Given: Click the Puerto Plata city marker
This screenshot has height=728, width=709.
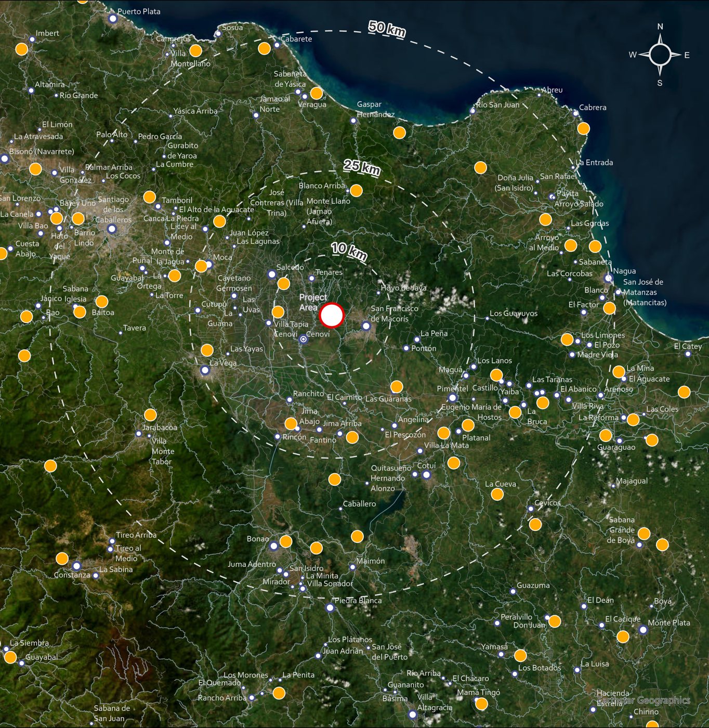Looking at the screenshot, I should point(113,18).
